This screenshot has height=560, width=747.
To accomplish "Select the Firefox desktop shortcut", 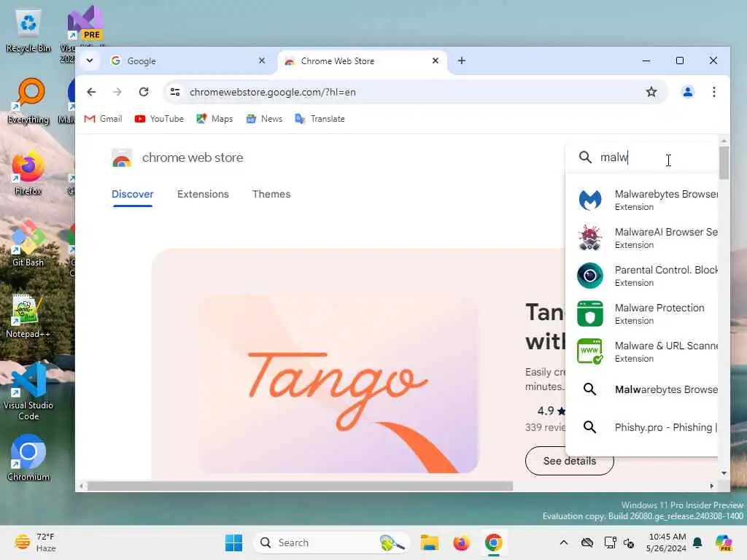I will (x=28, y=174).
